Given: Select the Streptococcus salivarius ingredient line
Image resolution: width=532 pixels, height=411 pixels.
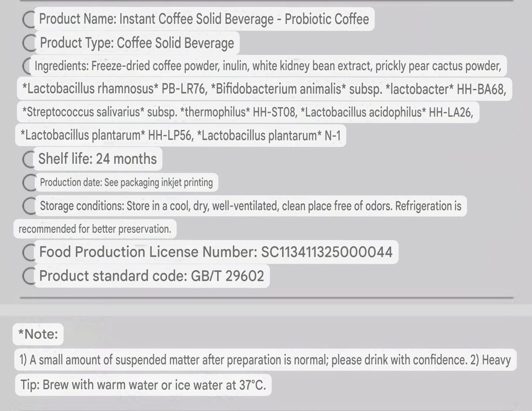Looking at the screenshot, I should 247,112.
